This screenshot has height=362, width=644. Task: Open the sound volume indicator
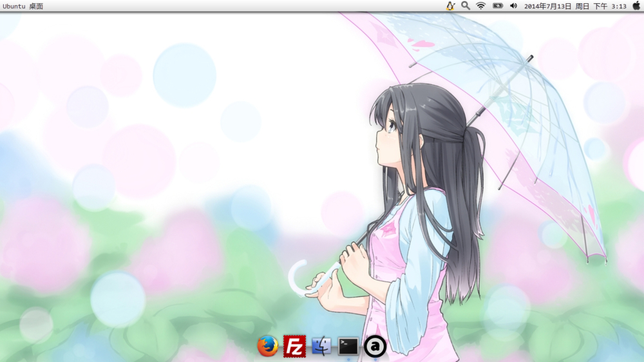click(513, 6)
